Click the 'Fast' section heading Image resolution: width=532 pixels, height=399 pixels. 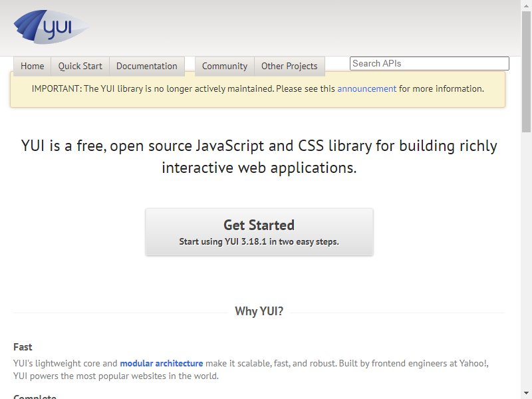(x=23, y=346)
